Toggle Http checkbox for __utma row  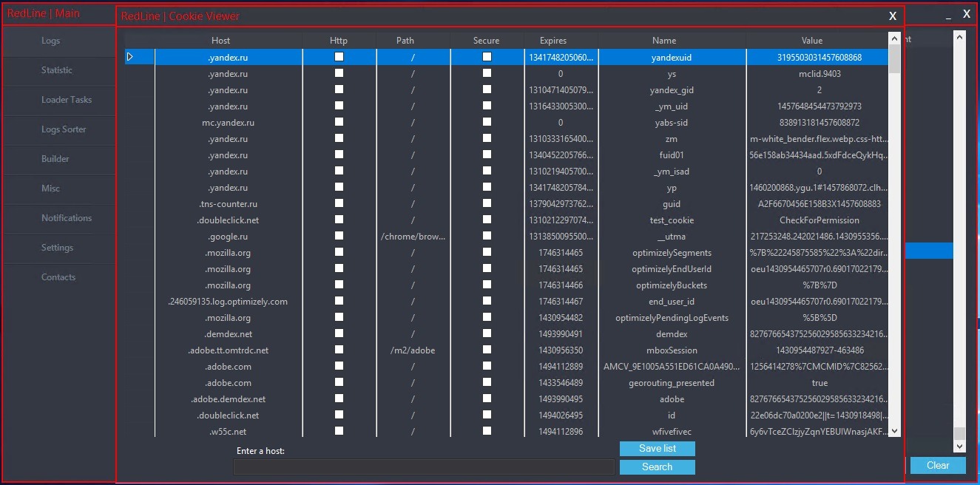pos(339,236)
